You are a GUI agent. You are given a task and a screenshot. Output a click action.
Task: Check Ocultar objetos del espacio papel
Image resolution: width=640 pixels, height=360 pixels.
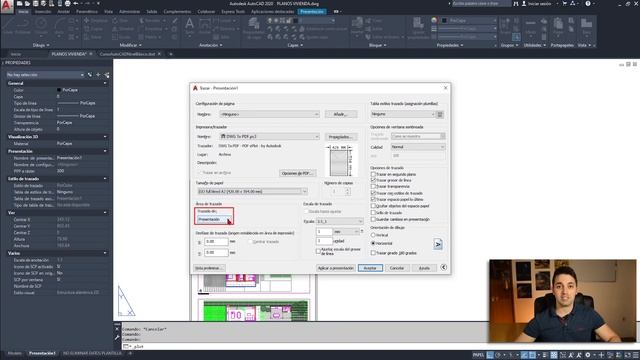[373, 206]
